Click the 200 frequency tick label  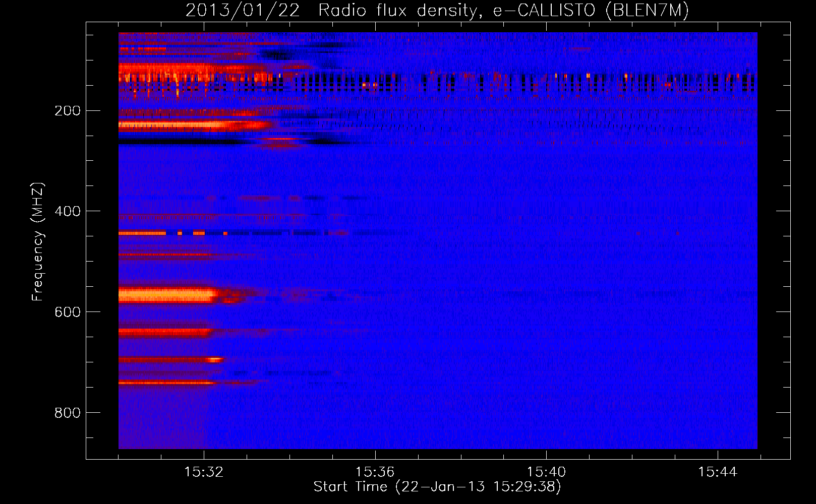tap(68, 110)
